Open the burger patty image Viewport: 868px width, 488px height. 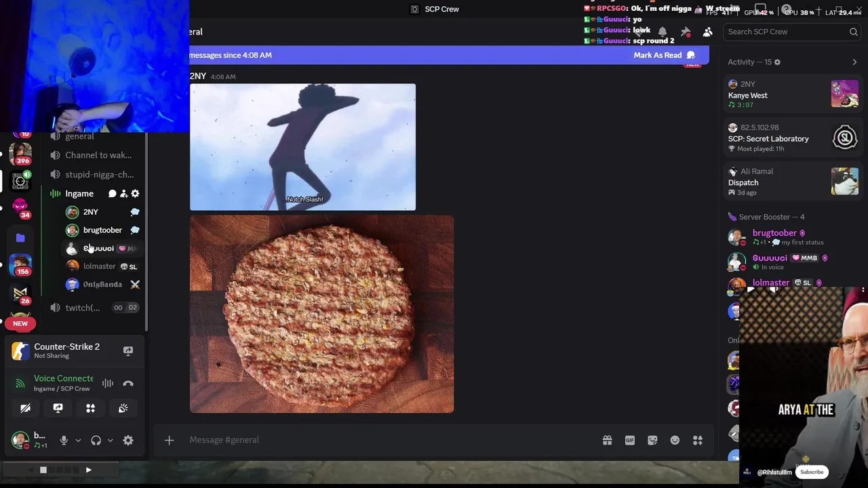tap(321, 314)
